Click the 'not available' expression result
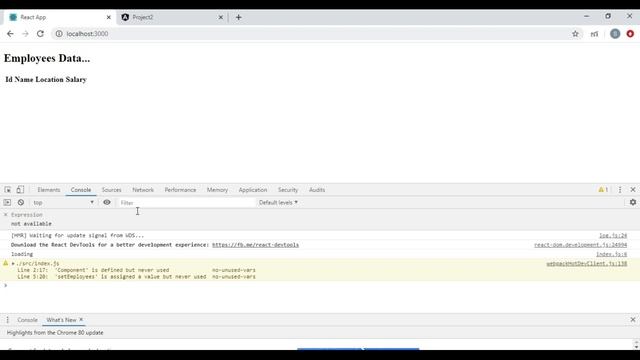 pos(31,224)
